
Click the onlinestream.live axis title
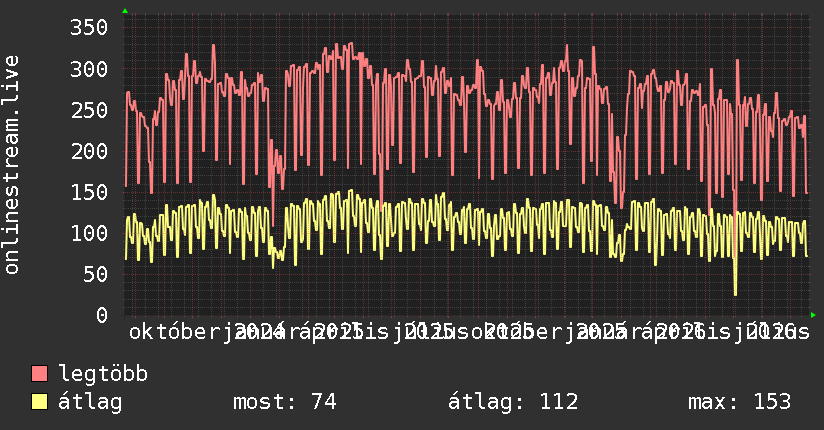(11, 165)
